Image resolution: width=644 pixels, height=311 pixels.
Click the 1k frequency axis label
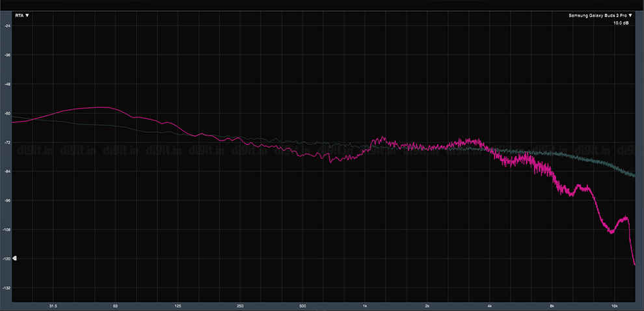pos(365,306)
